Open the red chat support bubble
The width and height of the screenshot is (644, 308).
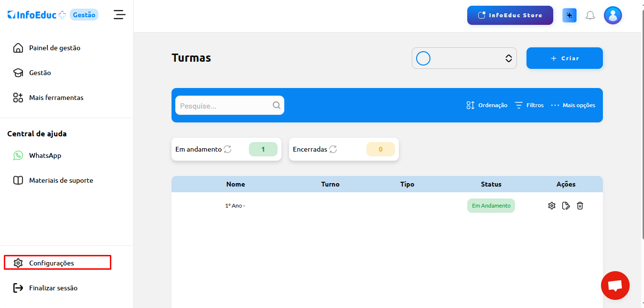point(615,286)
